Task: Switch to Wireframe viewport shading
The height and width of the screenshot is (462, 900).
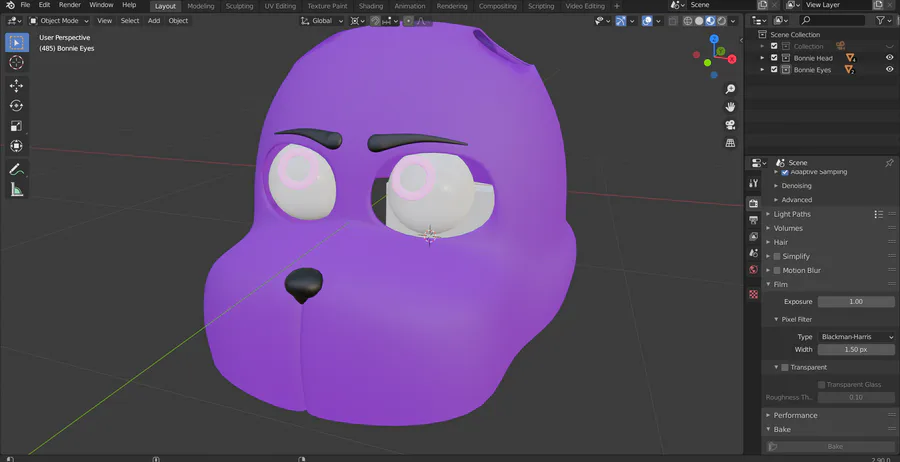Action: point(688,21)
